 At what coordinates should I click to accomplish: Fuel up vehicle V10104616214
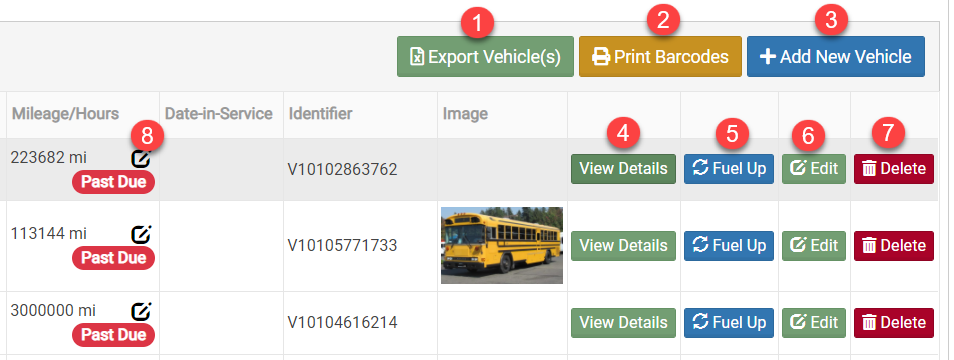coord(729,322)
